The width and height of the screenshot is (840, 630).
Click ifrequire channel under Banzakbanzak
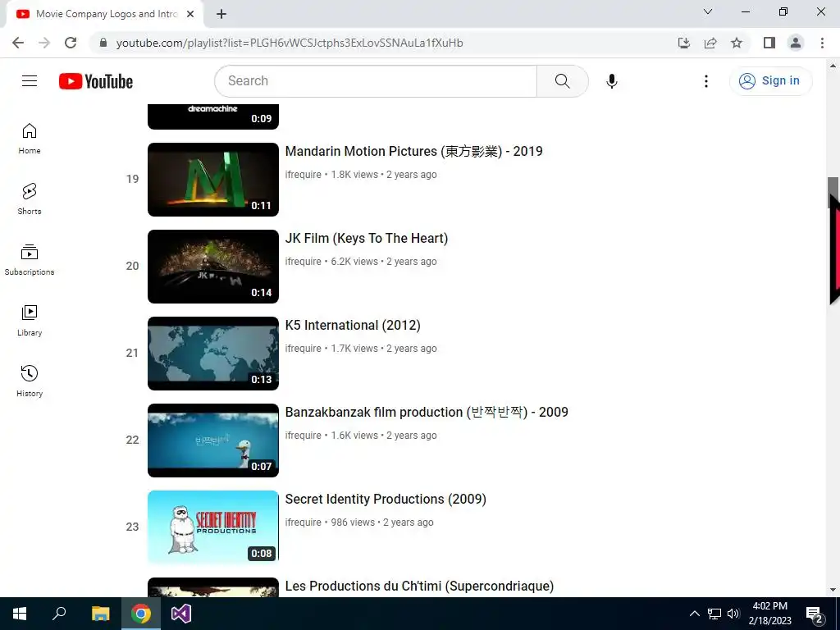pyautogui.click(x=304, y=436)
